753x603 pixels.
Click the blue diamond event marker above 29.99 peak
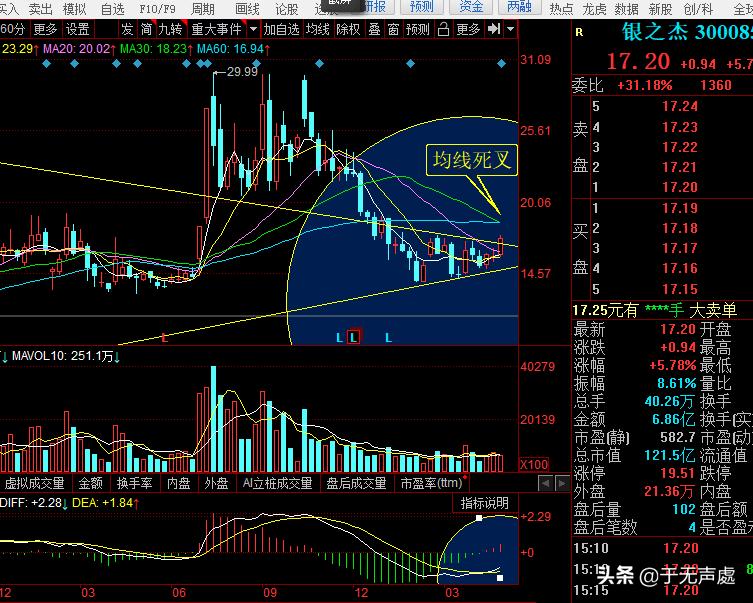[208, 63]
